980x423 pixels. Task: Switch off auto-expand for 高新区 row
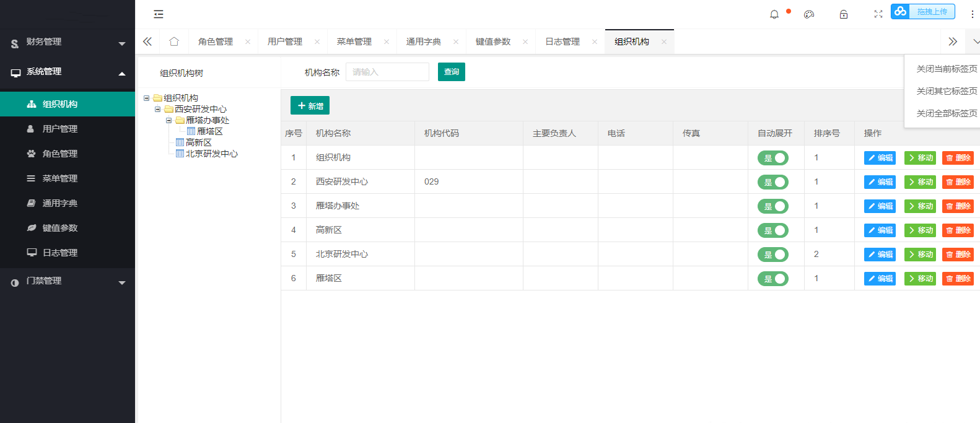772,230
